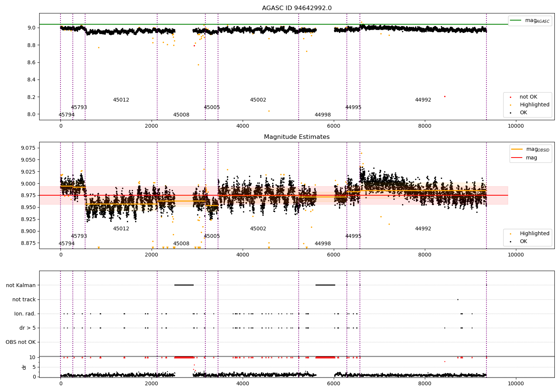
Task: Click OBSID label 44992 in the top panel
Action: [423, 100]
